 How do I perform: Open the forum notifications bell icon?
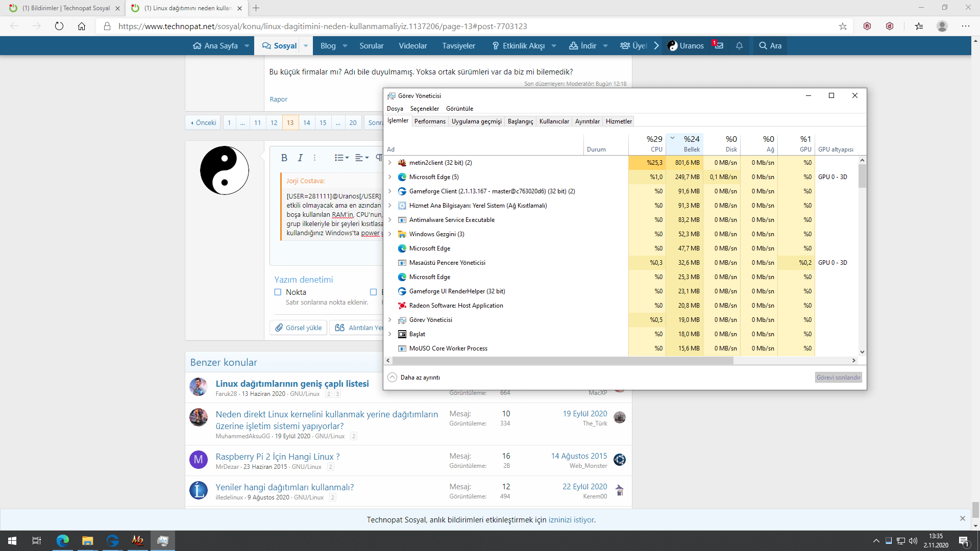click(739, 46)
